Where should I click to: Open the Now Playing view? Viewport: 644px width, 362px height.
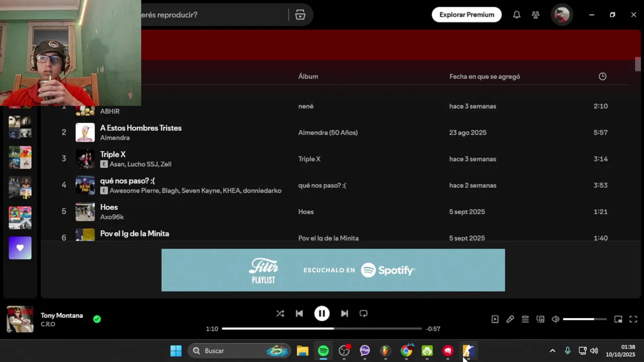495,319
